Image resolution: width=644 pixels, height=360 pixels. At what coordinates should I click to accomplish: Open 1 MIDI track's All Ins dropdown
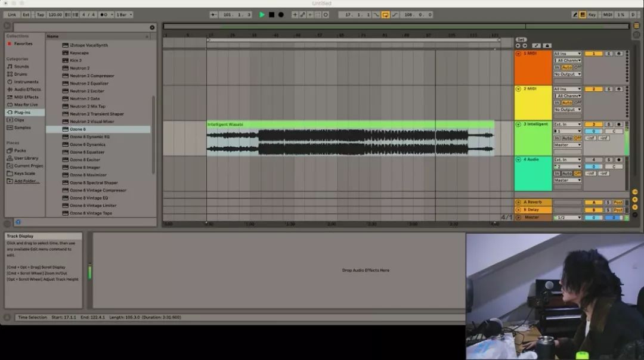[x=567, y=54]
